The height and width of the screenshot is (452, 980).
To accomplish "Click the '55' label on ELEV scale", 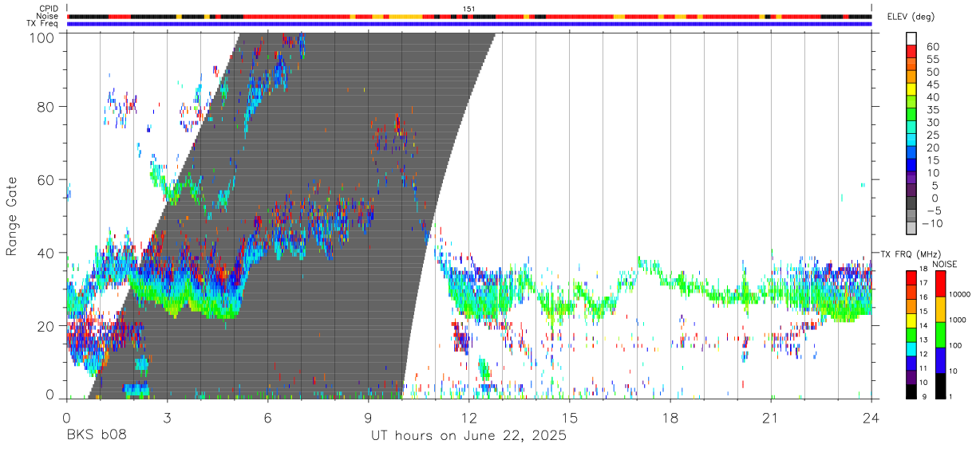I will [x=931, y=60].
